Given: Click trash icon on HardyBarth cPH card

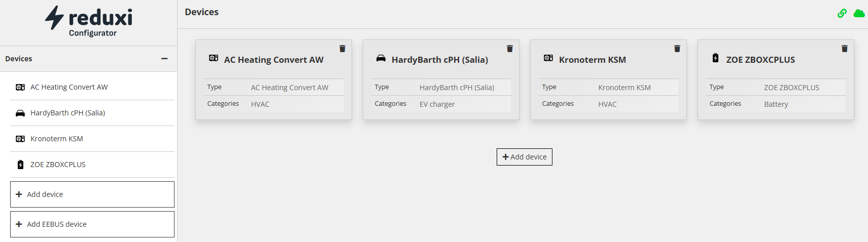Looking at the screenshot, I should tap(510, 49).
